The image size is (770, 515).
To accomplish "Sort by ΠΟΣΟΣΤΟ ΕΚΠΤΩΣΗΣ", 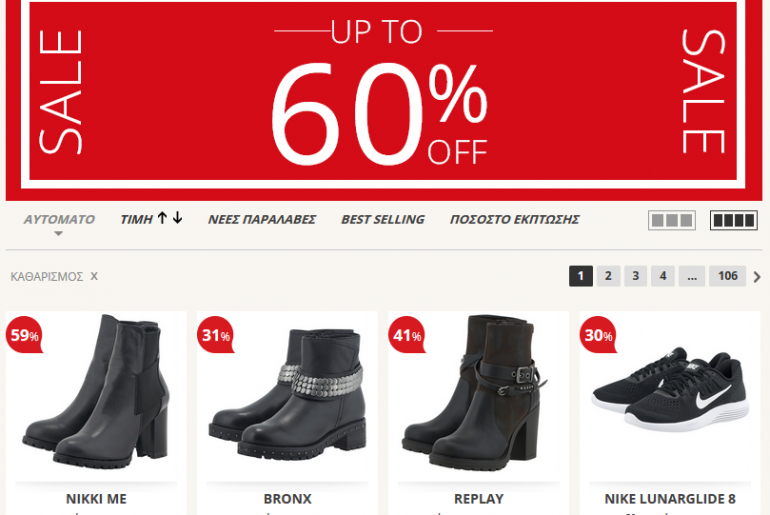I will (515, 219).
